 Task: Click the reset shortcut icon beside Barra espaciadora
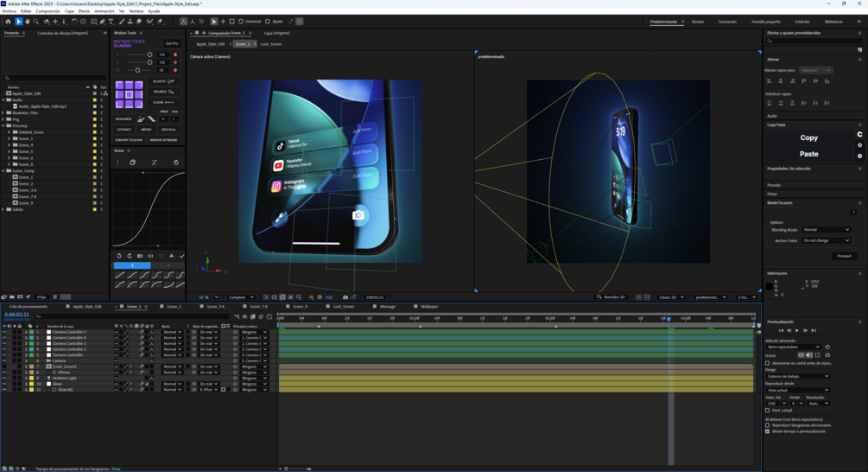point(827,347)
